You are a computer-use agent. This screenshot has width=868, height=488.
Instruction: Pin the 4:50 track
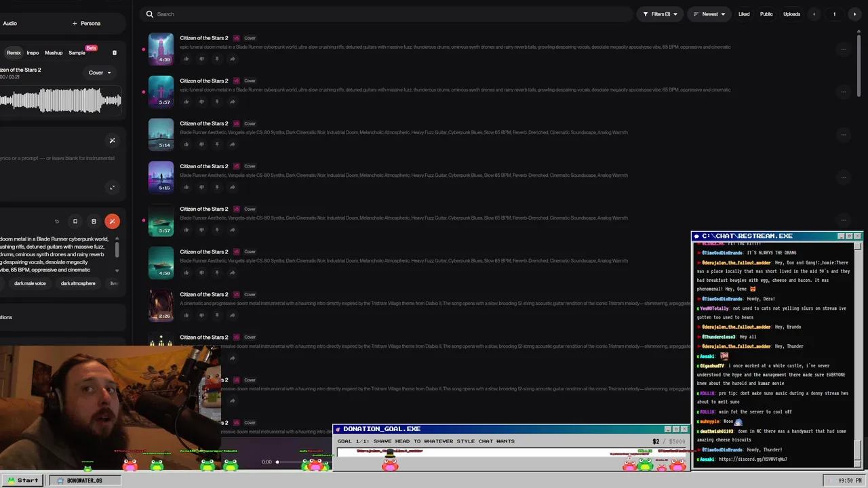216,272
